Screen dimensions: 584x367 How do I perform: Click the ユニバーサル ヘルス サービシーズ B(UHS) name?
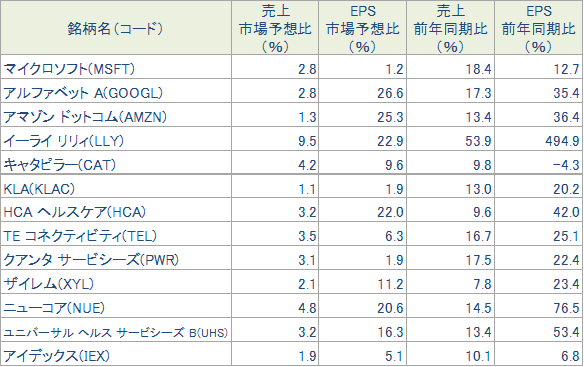pyautogui.click(x=115, y=332)
